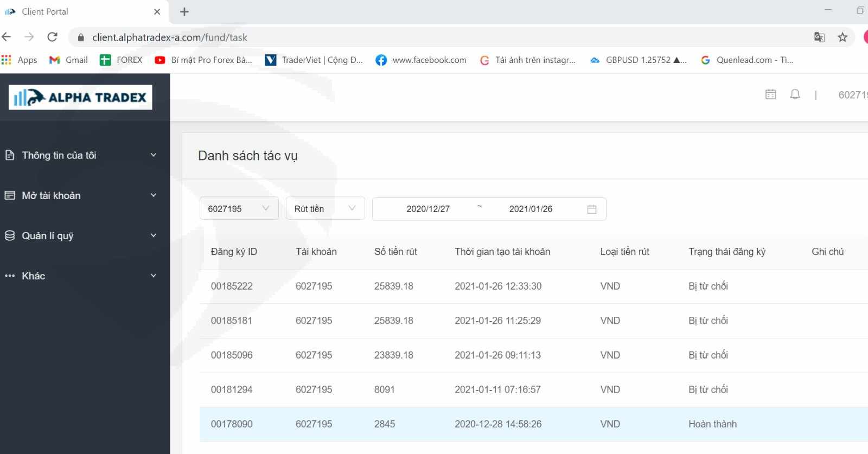The width and height of the screenshot is (868, 454).
Task: Bookmark page with star icon
Action: click(842, 37)
